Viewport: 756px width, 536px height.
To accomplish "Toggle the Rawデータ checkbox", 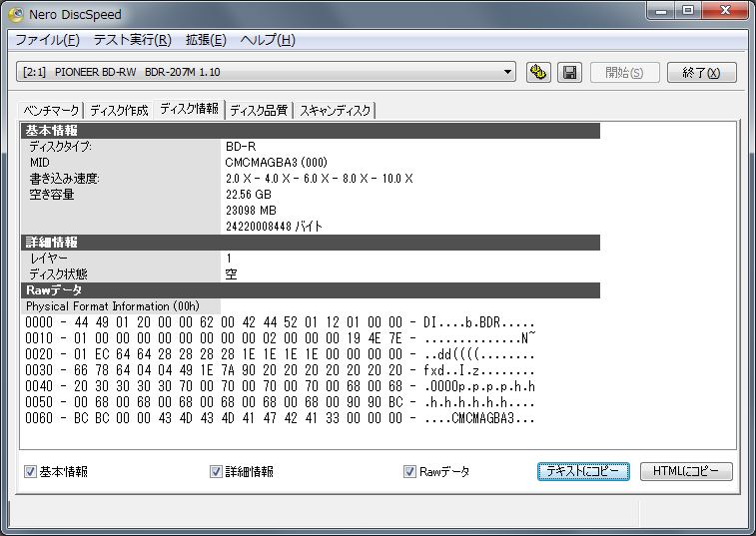I will [409, 471].
